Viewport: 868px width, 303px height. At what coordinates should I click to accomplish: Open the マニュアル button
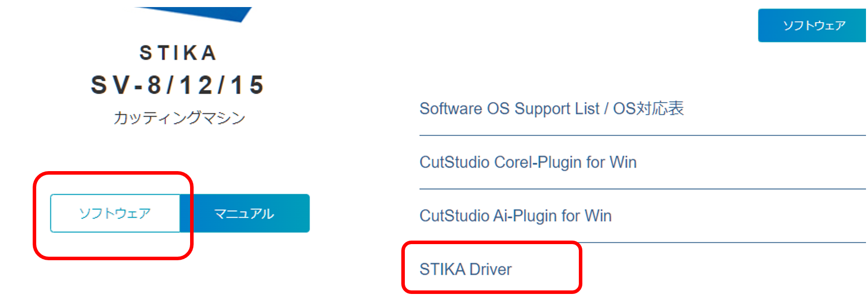[245, 213]
